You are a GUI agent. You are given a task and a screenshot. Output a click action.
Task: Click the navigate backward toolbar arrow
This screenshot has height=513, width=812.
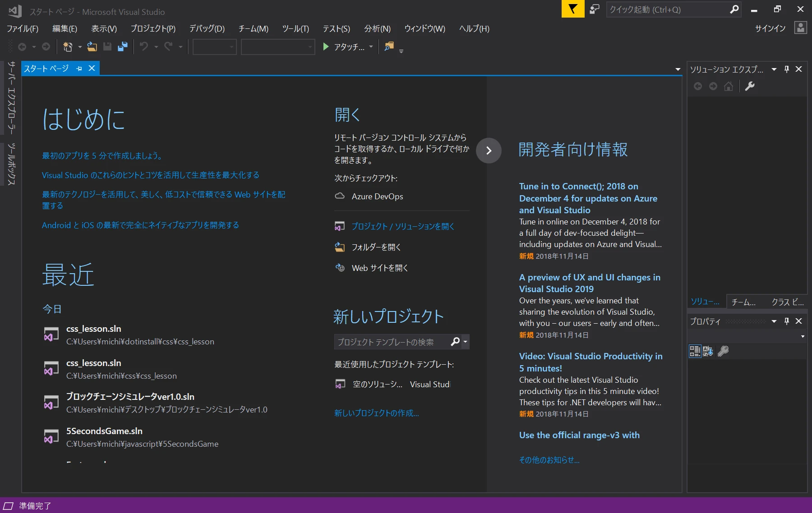(22, 46)
